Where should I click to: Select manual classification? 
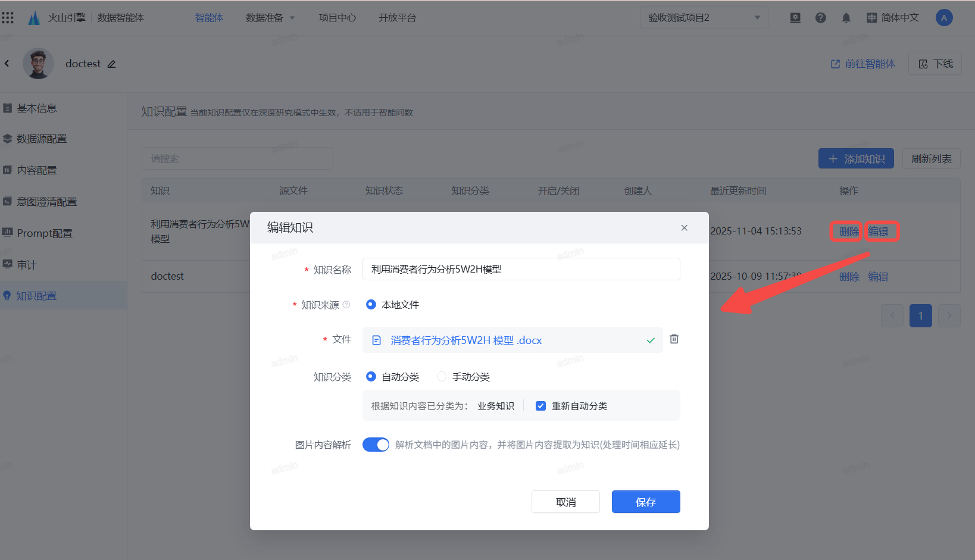click(442, 377)
